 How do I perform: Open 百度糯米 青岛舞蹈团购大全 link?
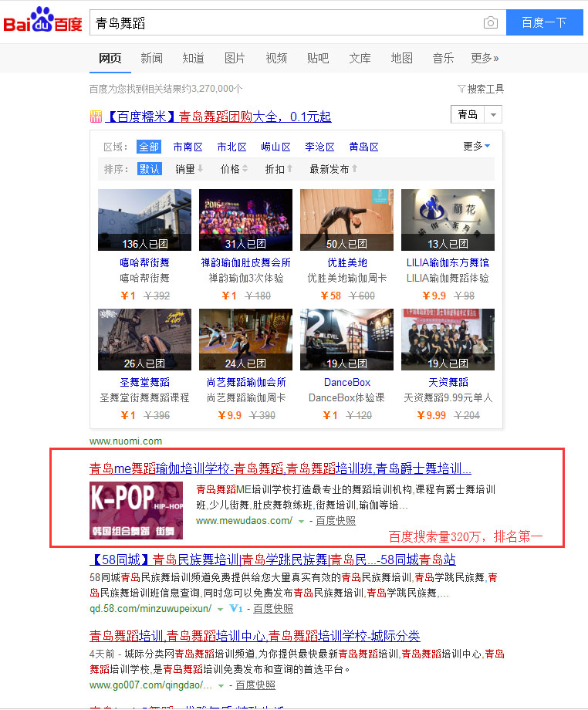218,117
